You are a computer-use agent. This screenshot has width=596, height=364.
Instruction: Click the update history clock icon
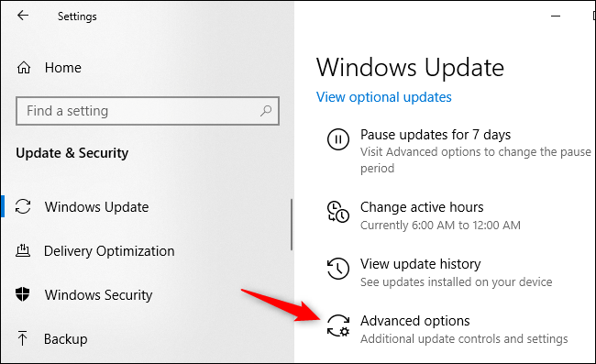click(338, 269)
